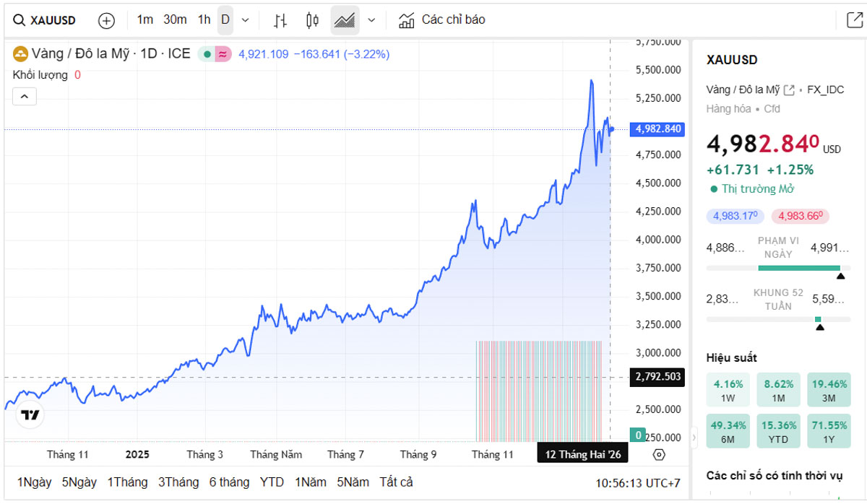This screenshot has width=867, height=504.
Task: Open the FX_IDC source link
Action: [x=827, y=90]
